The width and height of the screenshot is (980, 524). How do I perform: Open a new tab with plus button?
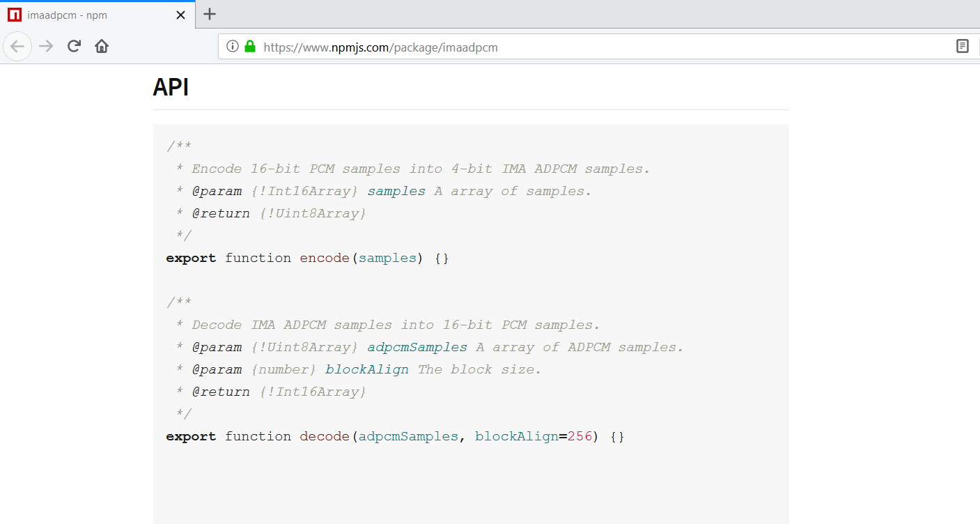[x=210, y=14]
